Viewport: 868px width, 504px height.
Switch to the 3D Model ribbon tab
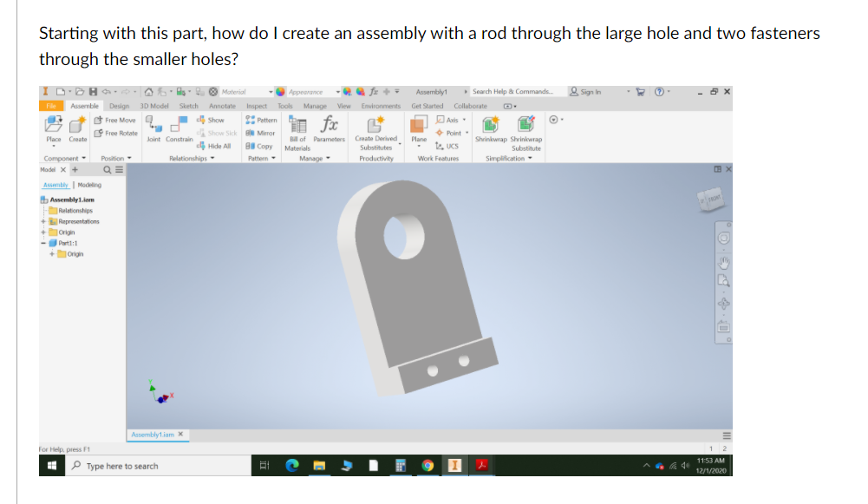[x=154, y=106]
